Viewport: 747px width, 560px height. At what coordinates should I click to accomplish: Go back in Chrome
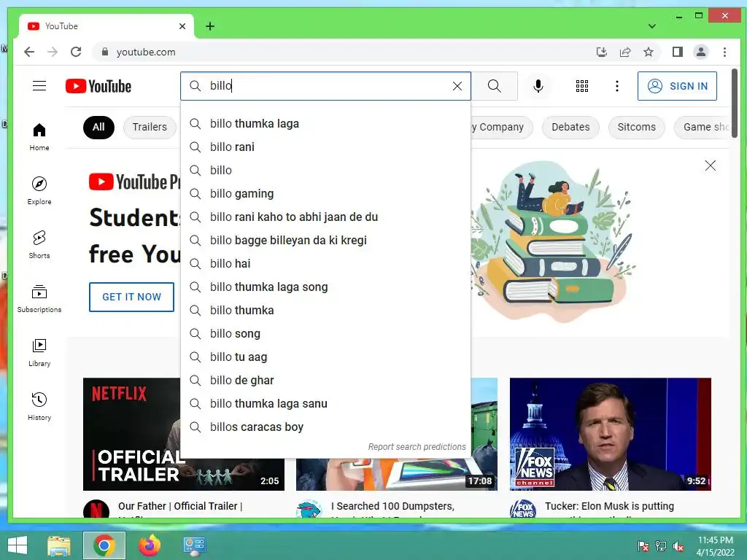[29, 52]
